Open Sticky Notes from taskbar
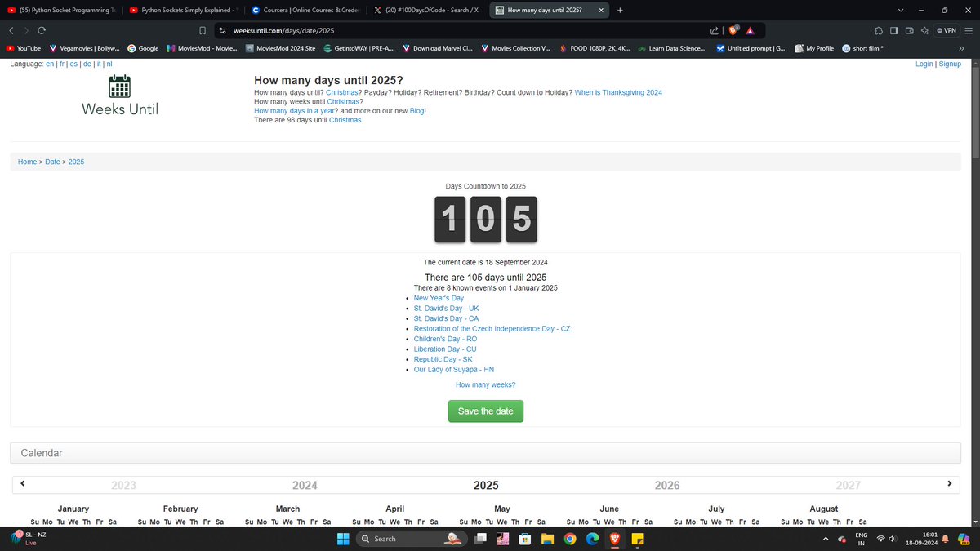Screen dimensions: 980x551 [637, 538]
